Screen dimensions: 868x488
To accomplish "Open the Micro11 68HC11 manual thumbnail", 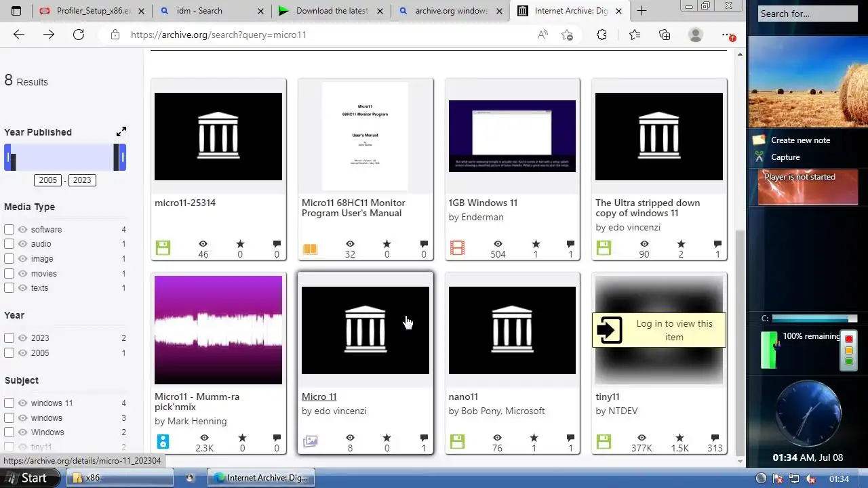I will [365, 136].
